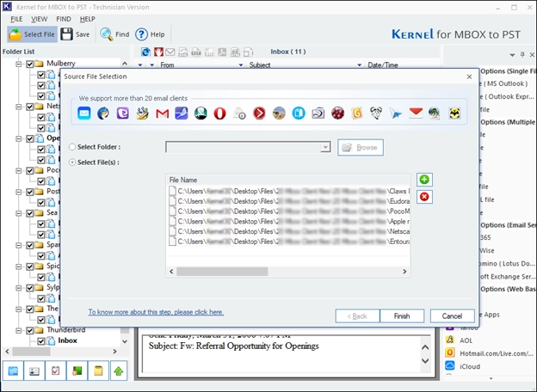Click the Thunderbird email client icon
Viewport: 537px width, 392px height.
(x=103, y=113)
